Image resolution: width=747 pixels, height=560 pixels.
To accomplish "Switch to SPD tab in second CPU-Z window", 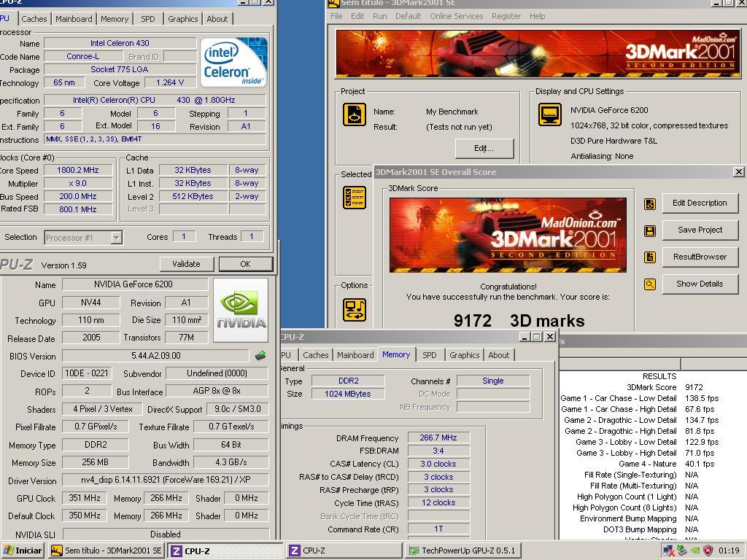I will coord(429,355).
